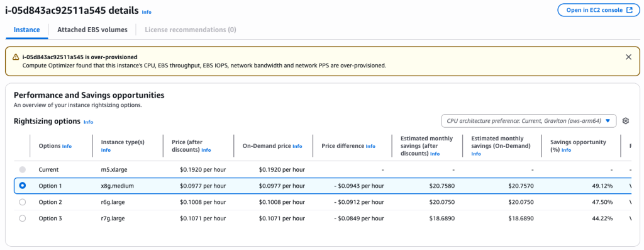644x250 pixels.
Task: Click the disabled Current row radio button
Action: (22, 169)
